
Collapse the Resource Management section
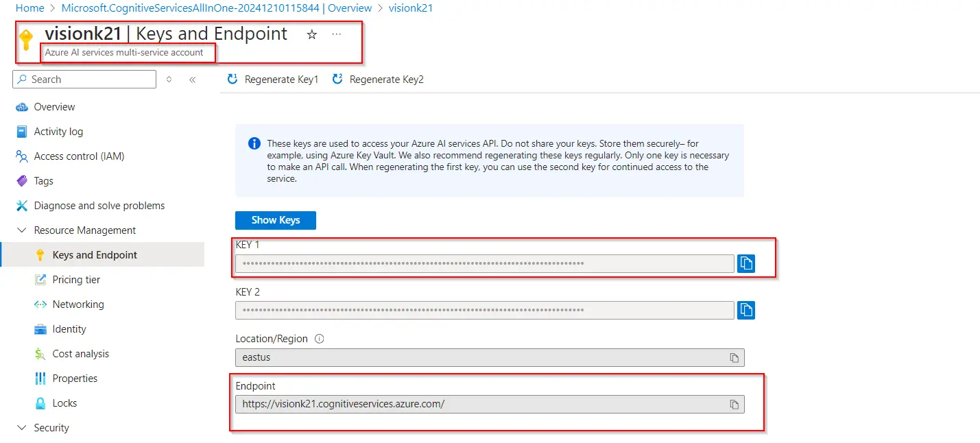tap(21, 230)
